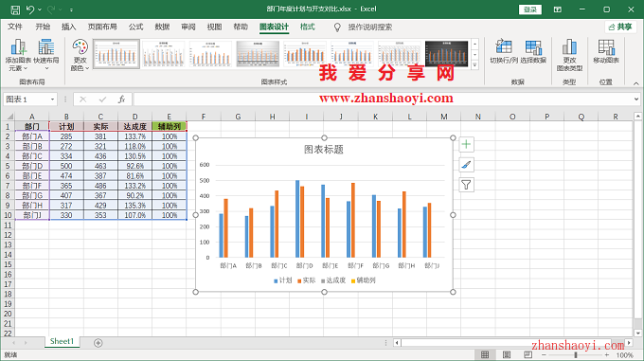
Task: Switch to Page Layout view icon
Action: (x=507, y=354)
